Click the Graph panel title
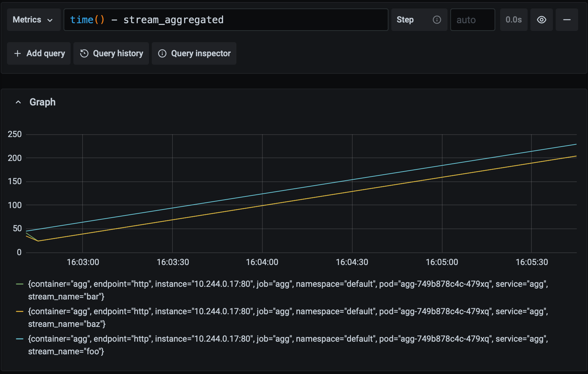 click(43, 102)
